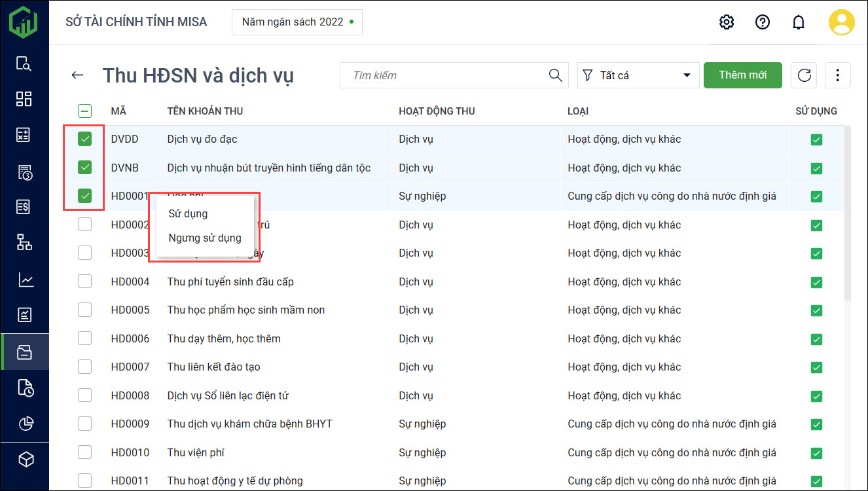Screen dimensions: 868x491
Task: Open the settings gear icon
Action: (x=726, y=22)
